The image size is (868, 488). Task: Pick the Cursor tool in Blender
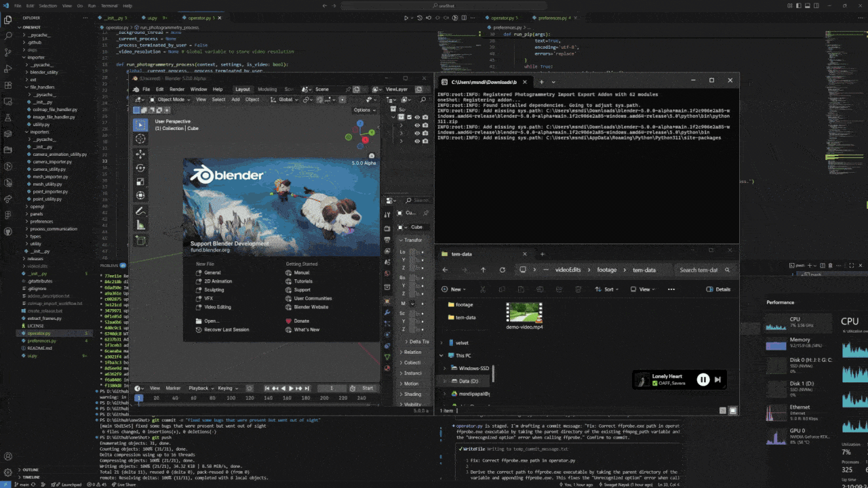click(140, 139)
